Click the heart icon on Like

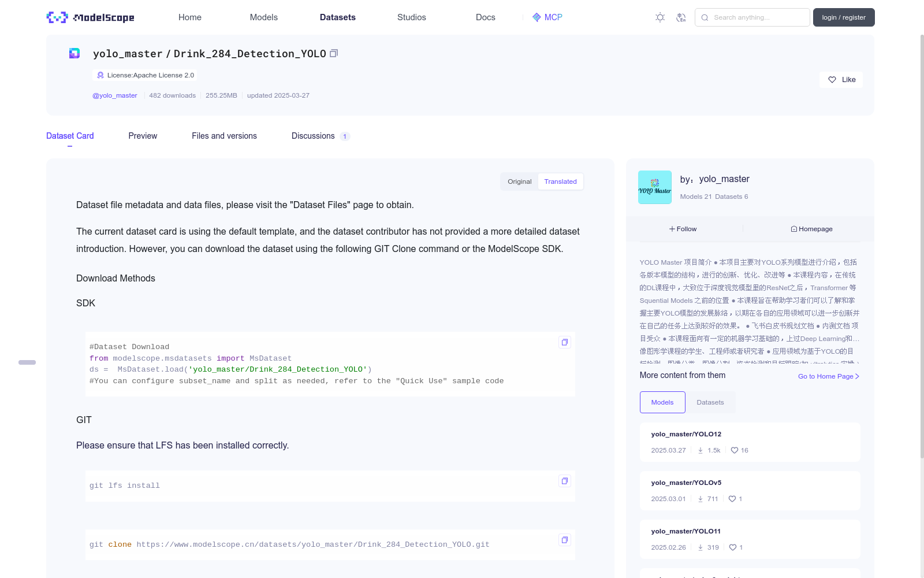tap(832, 80)
